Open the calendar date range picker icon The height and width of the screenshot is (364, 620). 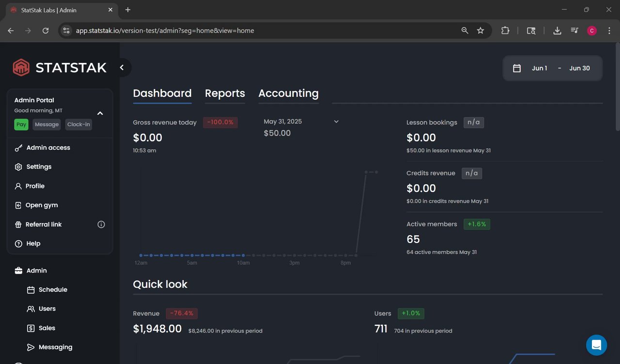[517, 68]
